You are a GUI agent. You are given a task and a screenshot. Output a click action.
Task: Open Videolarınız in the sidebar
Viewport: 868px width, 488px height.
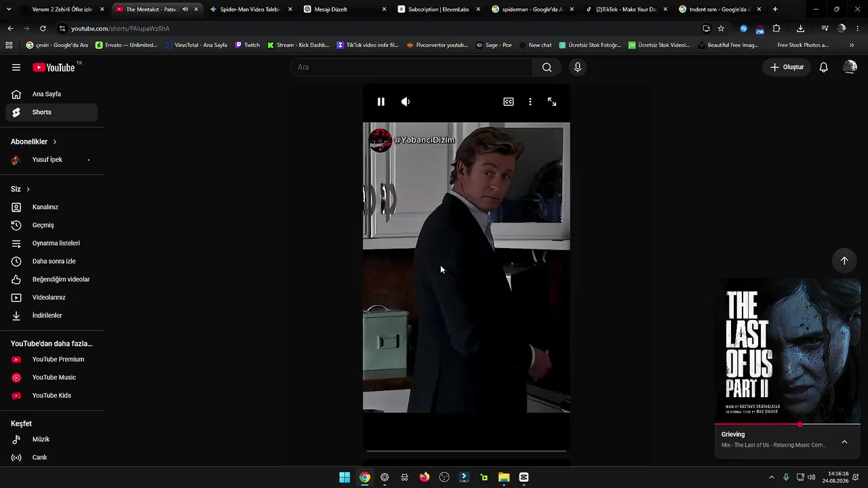[x=52, y=298]
